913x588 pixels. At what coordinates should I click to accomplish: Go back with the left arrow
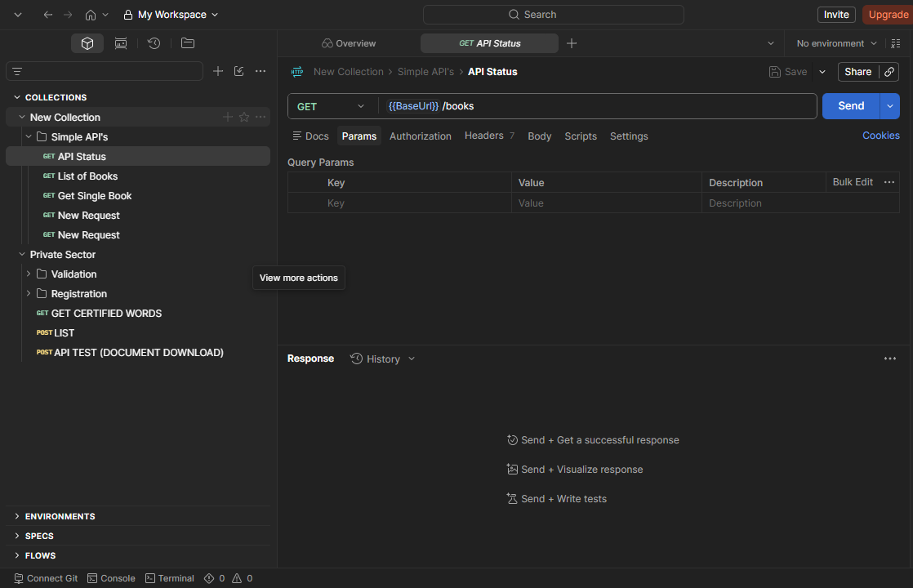pyautogui.click(x=48, y=15)
